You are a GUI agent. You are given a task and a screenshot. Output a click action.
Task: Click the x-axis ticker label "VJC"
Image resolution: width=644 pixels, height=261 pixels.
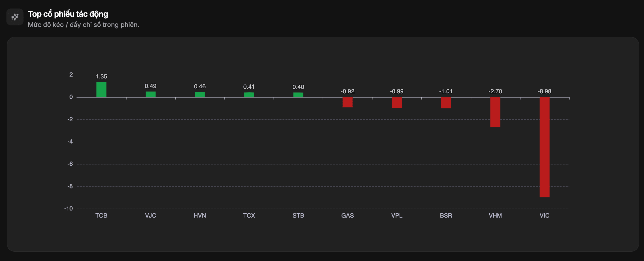[151, 216]
